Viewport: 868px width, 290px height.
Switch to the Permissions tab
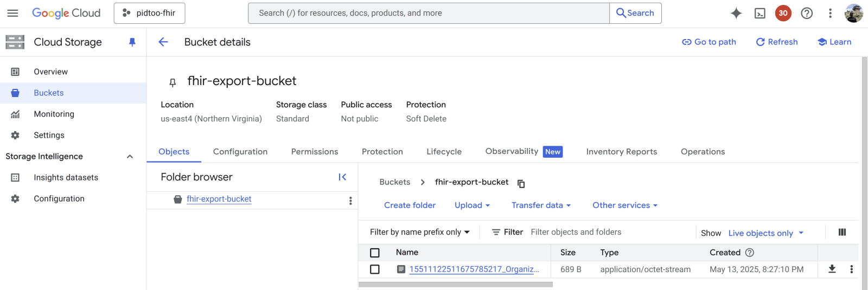point(314,152)
